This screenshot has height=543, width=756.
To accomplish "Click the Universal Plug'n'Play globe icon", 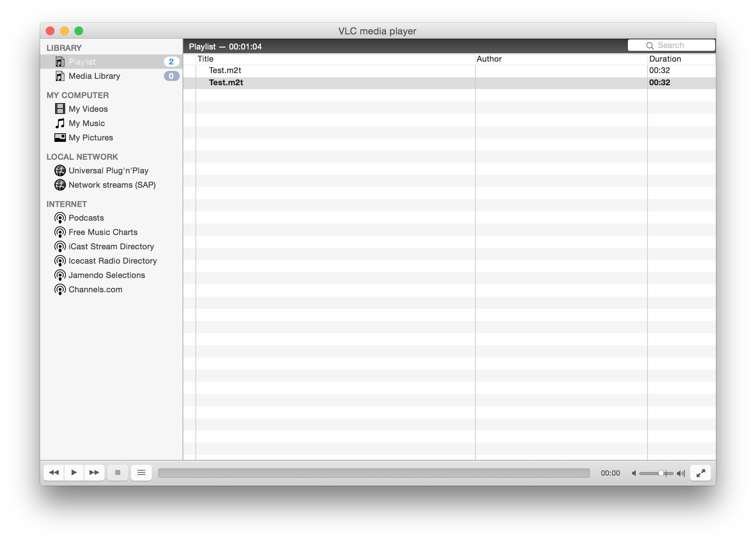I will click(60, 170).
